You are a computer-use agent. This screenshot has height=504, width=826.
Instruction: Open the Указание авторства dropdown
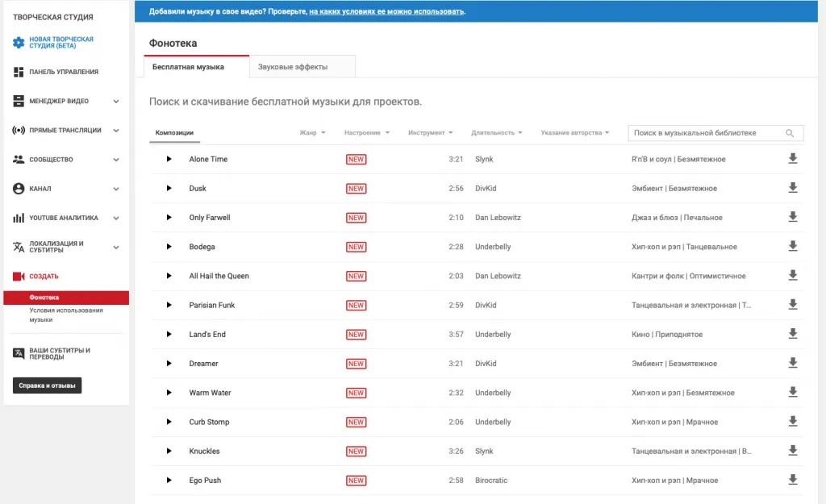tap(574, 133)
